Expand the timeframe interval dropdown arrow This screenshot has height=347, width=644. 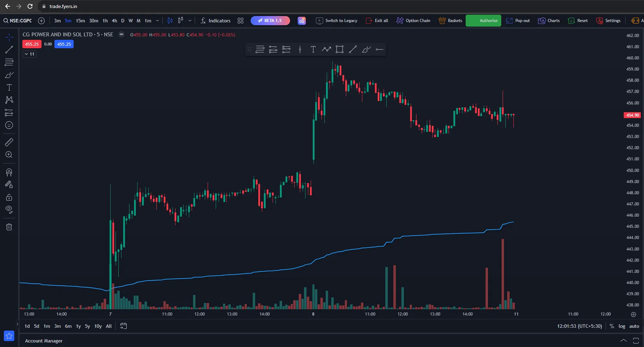[157, 21]
